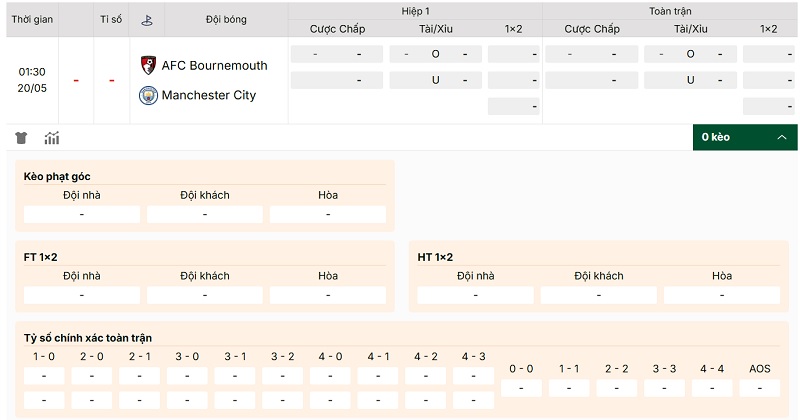This screenshot has height=420, width=800.
Task: Click the 3 - 1 score label
Action: (235, 357)
